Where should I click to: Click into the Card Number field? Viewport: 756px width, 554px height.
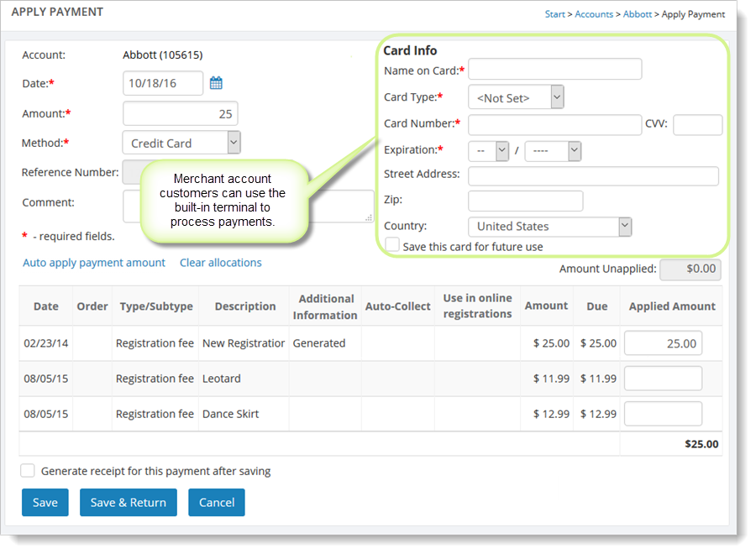pyautogui.click(x=554, y=125)
